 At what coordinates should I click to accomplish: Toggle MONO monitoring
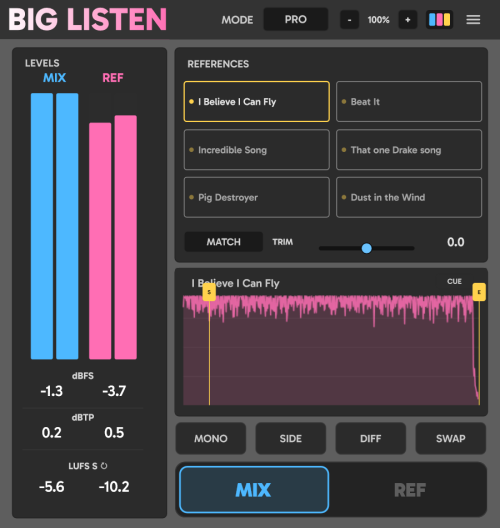click(211, 438)
